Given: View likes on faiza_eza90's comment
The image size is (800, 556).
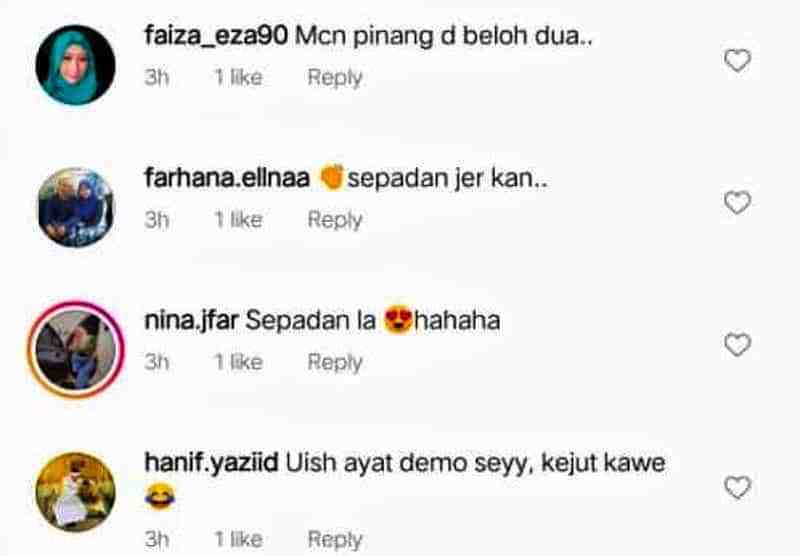Looking at the screenshot, I should (238, 78).
